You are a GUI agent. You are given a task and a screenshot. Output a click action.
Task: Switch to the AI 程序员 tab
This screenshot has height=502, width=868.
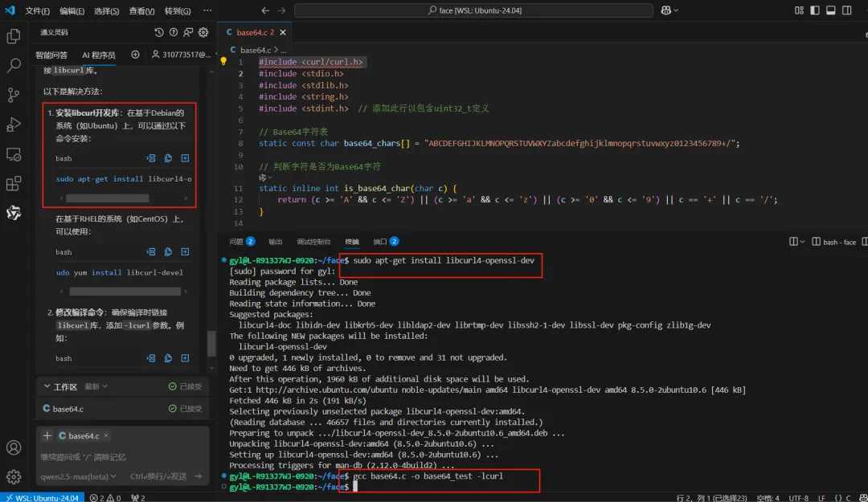click(x=99, y=55)
